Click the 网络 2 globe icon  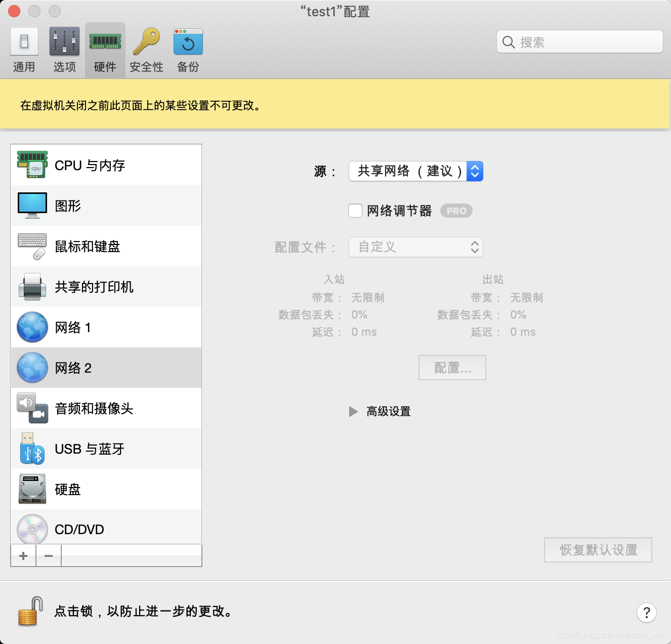point(32,368)
